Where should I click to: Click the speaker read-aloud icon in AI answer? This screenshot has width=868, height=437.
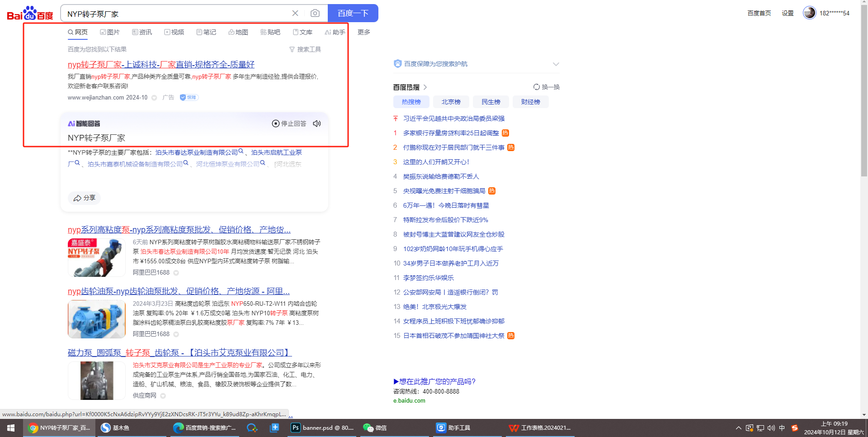pos(317,123)
